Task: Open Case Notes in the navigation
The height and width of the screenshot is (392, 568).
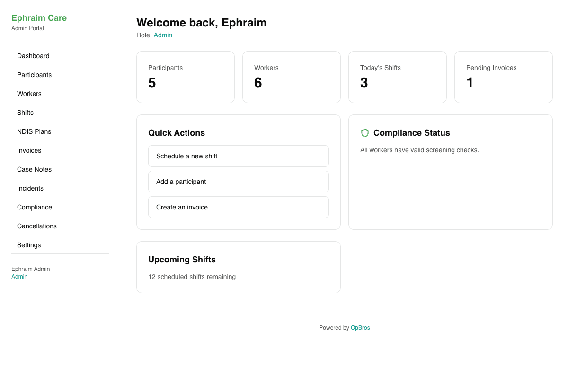Action: (x=34, y=169)
